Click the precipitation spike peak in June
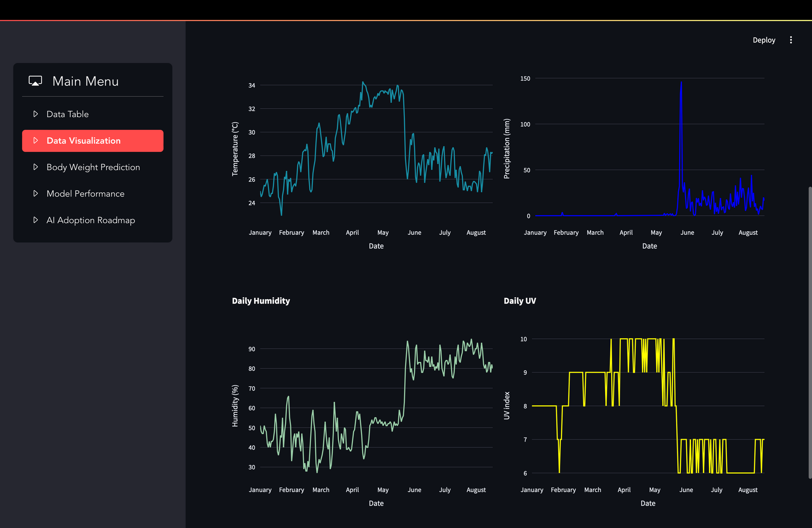Image resolution: width=812 pixels, height=528 pixels. click(681, 83)
